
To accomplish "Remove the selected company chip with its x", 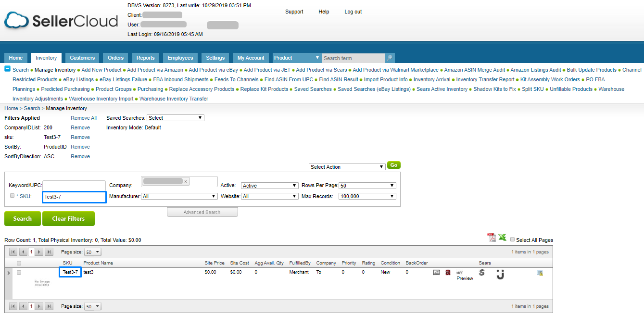I will click(x=186, y=181).
